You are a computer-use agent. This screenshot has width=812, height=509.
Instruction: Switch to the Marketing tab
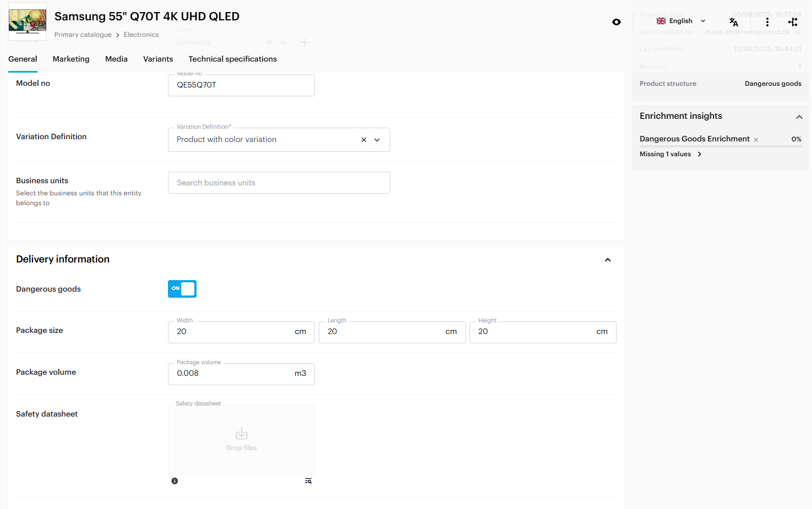click(x=71, y=59)
